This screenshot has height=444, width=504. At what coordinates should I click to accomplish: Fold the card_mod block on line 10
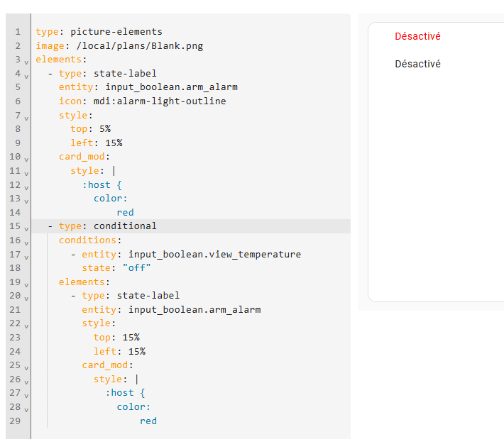coord(26,159)
